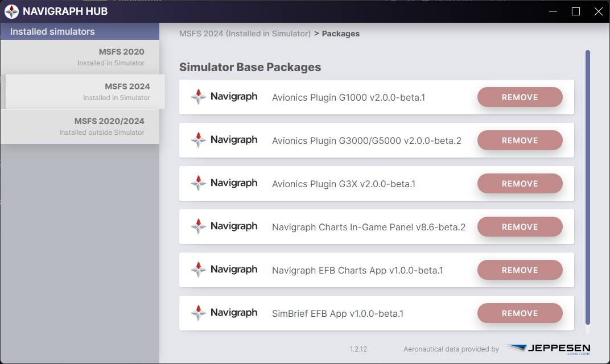
Task: Click the Jeppesen logo in the footer
Action: coord(548,349)
